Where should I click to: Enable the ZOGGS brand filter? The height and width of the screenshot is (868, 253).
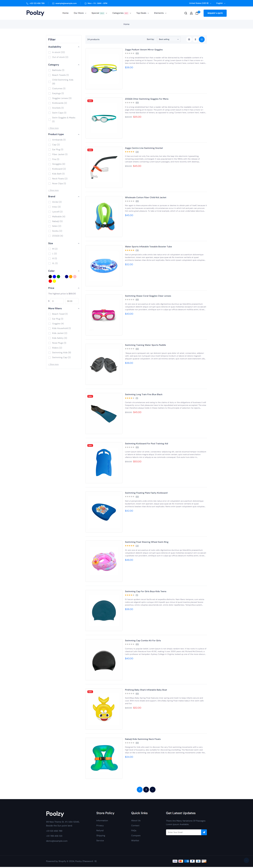(50, 236)
